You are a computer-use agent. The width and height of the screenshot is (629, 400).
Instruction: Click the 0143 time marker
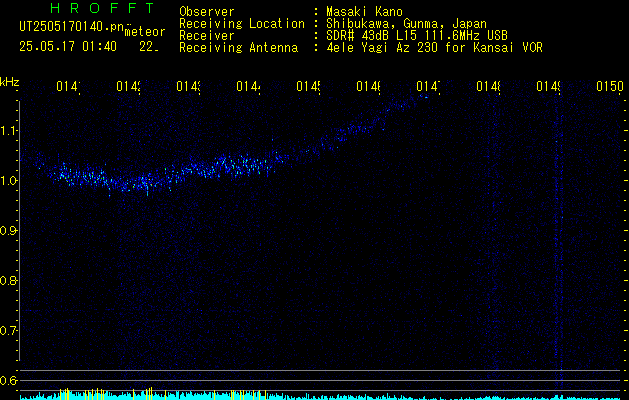click(189, 87)
